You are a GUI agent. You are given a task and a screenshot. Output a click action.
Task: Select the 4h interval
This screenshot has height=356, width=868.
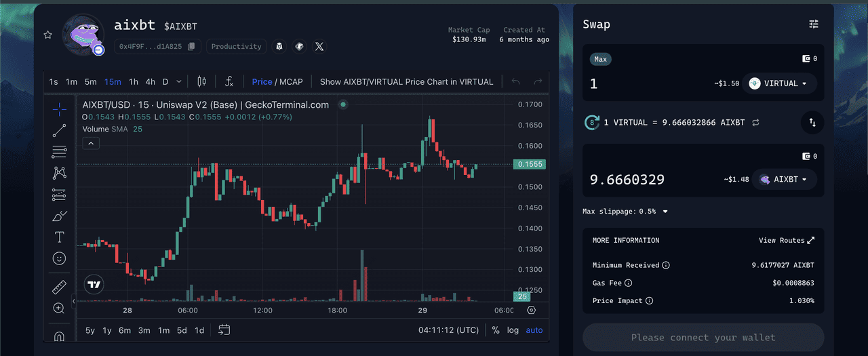point(151,81)
